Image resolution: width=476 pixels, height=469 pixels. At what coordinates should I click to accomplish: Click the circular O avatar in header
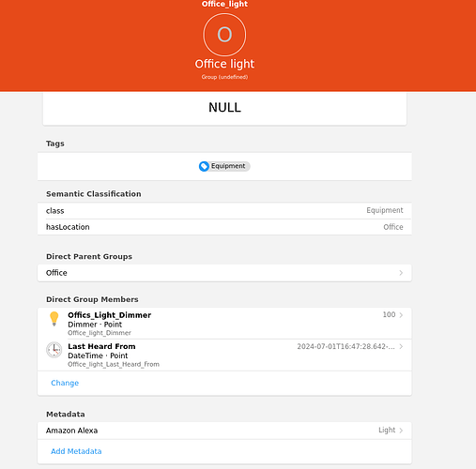tap(224, 35)
